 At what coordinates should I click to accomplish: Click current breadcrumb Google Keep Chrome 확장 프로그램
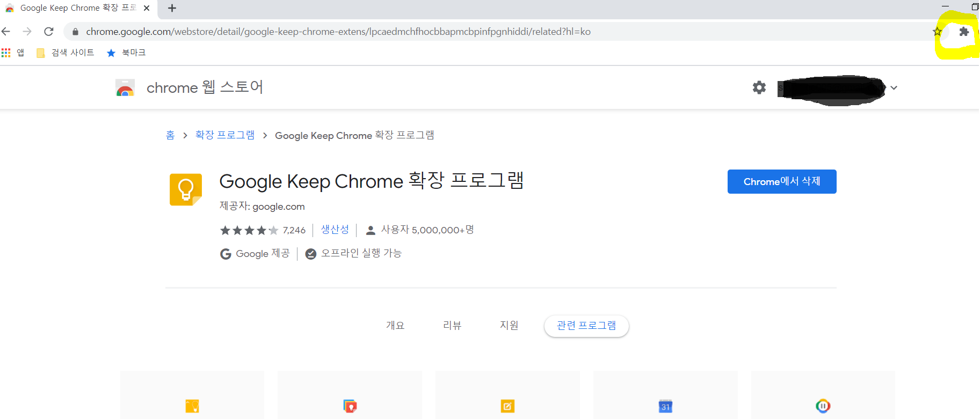(x=354, y=135)
